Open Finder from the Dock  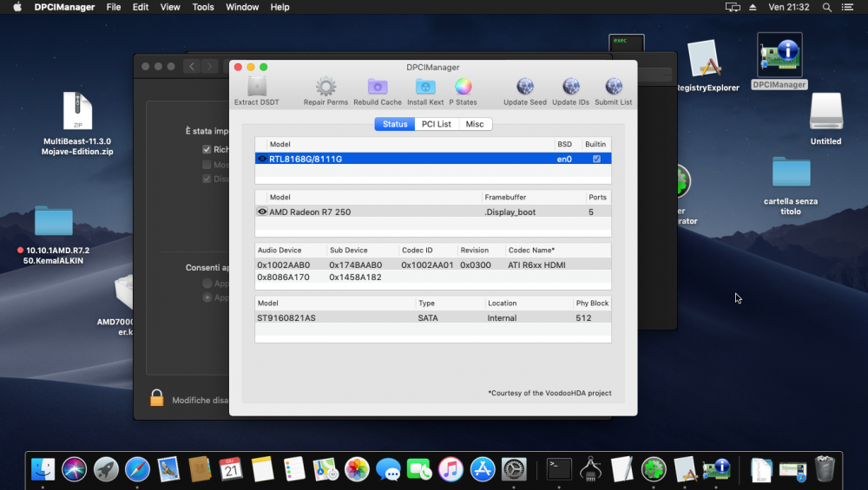43,469
